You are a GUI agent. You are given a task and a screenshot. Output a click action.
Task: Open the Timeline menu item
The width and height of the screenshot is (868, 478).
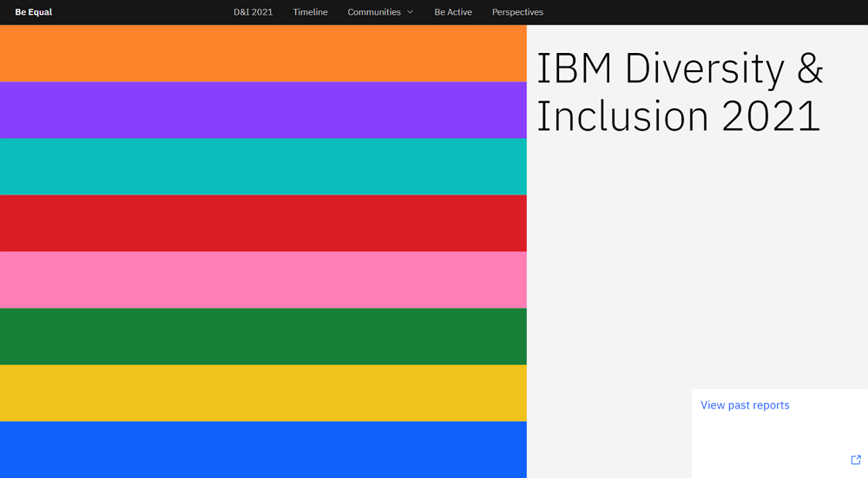click(310, 12)
